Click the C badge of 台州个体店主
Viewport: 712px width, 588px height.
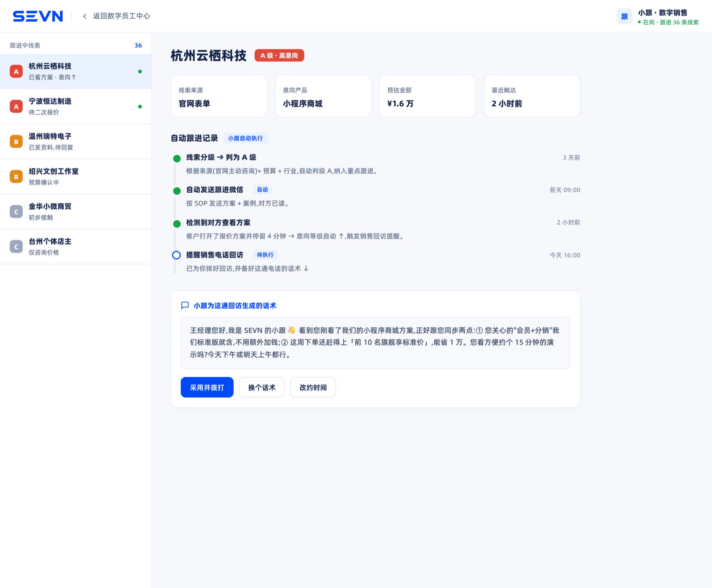[16, 247]
